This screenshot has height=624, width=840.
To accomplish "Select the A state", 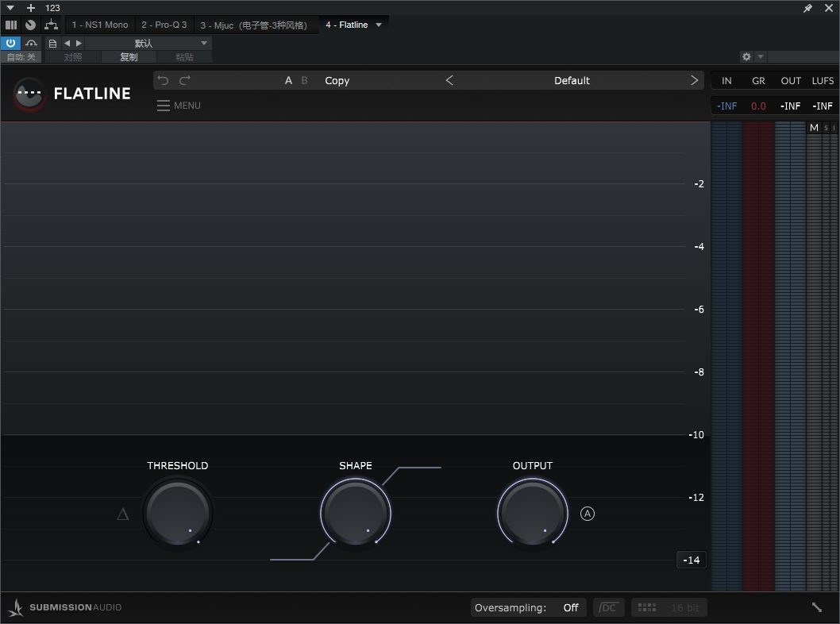I will [288, 80].
